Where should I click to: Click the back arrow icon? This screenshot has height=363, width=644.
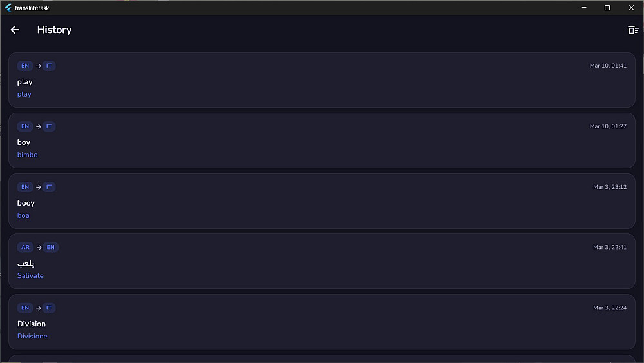pyautogui.click(x=15, y=30)
